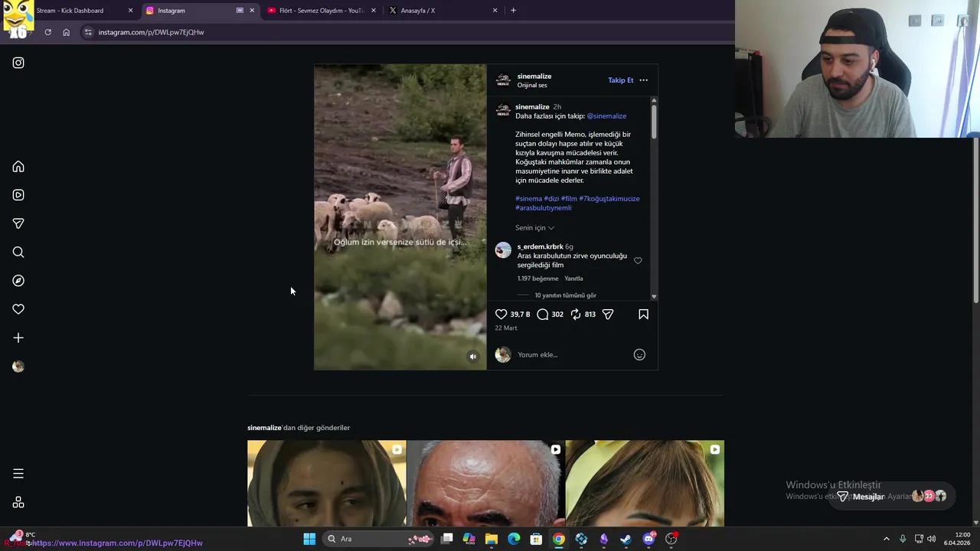Toggle video sound with the speaker icon
This screenshot has width=980, height=551.
(473, 357)
